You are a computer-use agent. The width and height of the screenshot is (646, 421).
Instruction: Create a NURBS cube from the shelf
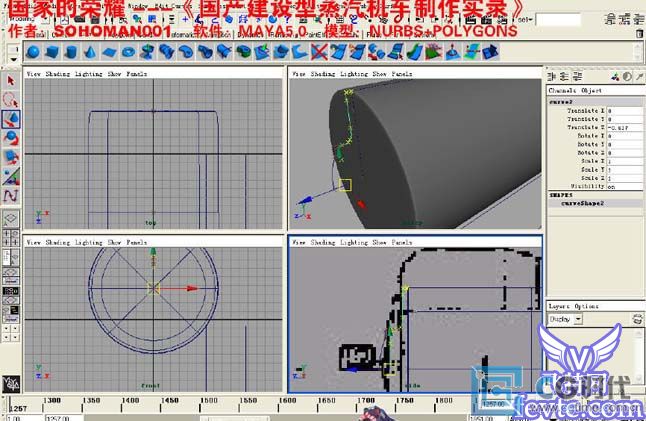[x=52, y=52]
